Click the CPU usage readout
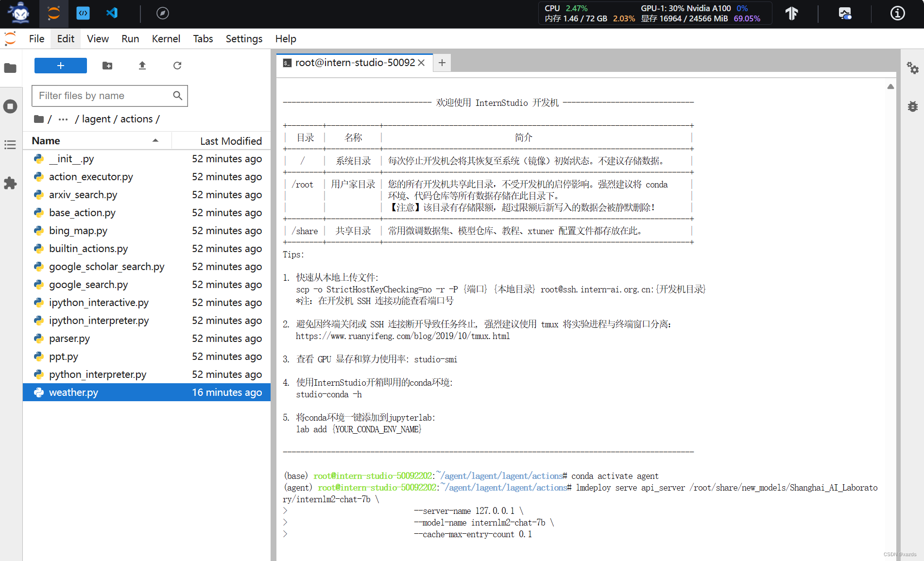Screen dimensions: 924x561 point(566,8)
